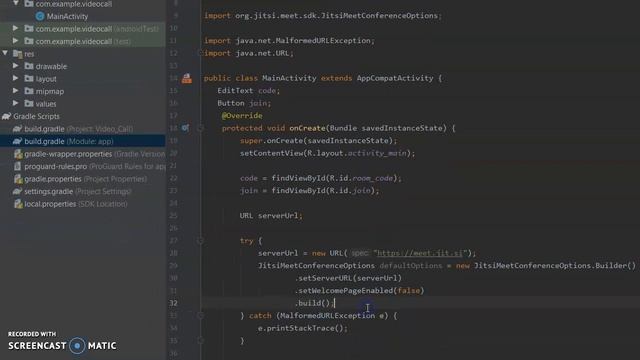This screenshot has height=360, width=640.
Task: Select the com.example.videocall (androidTest) package row
Action: point(83,29)
